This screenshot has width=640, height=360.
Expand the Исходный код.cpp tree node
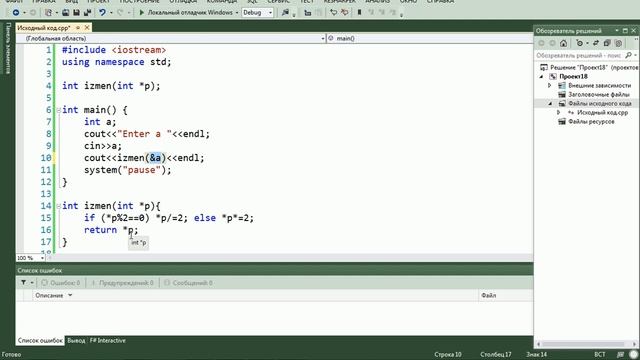tap(559, 113)
